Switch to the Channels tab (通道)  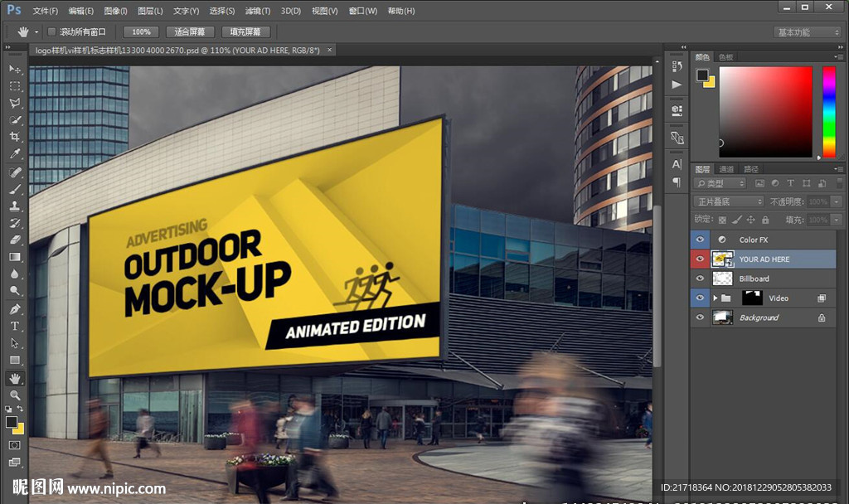[x=726, y=169]
